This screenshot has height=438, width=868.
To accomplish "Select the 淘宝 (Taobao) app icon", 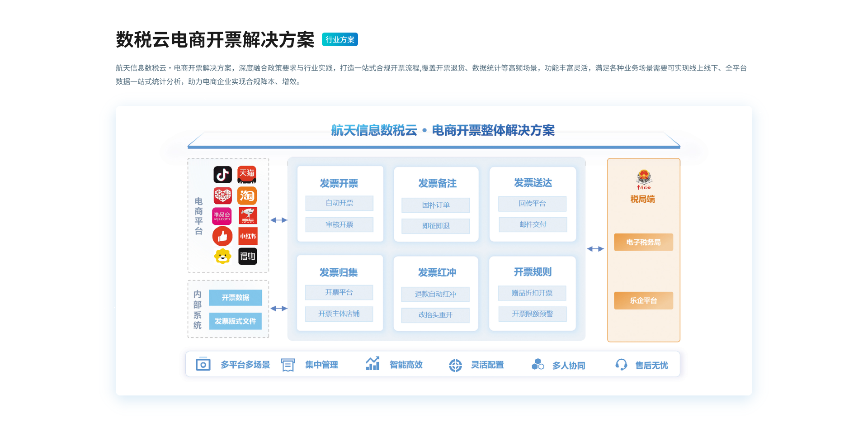I will tap(248, 196).
